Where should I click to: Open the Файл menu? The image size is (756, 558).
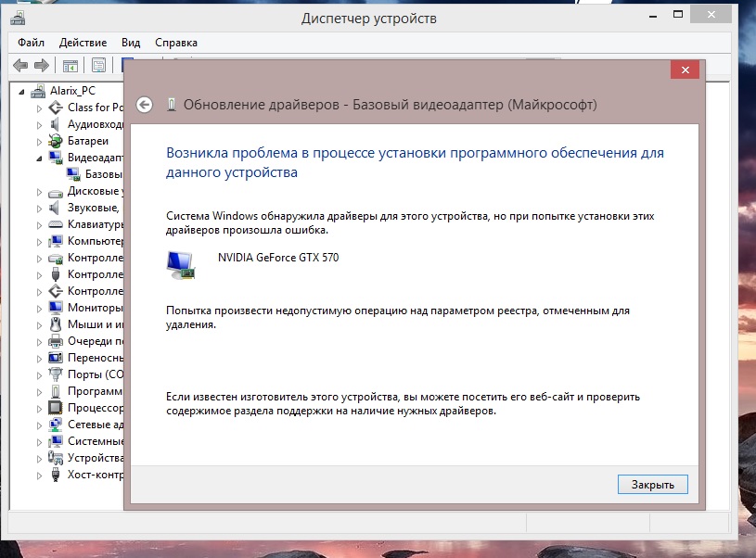[x=31, y=43]
